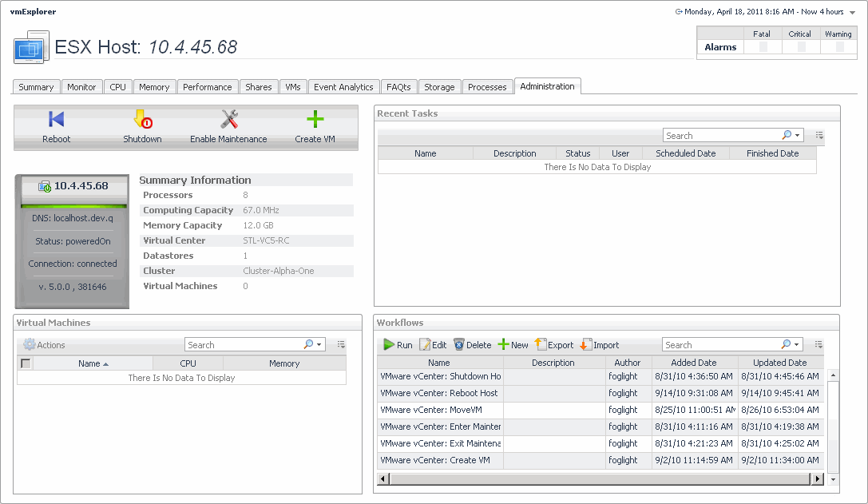Click the Enable Maintenance wrench icon
The image size is (868, 504).
(229, 120)
